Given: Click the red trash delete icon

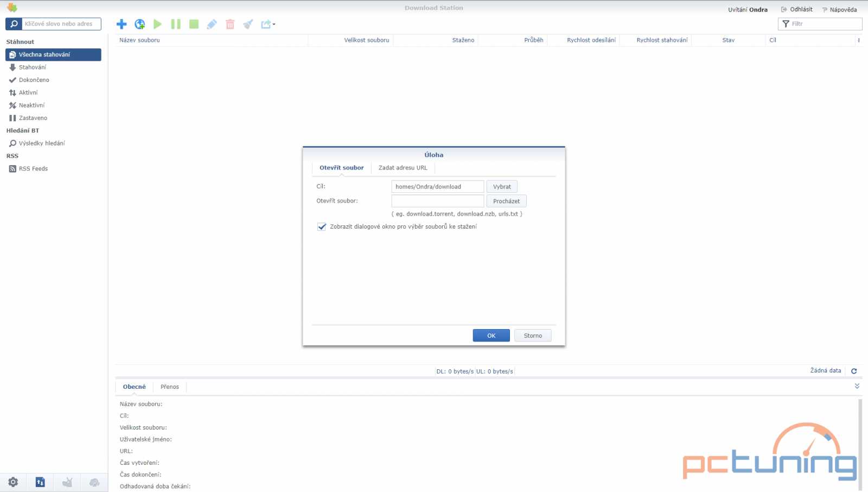Looking at the screenshot, I should pos(230,24).
